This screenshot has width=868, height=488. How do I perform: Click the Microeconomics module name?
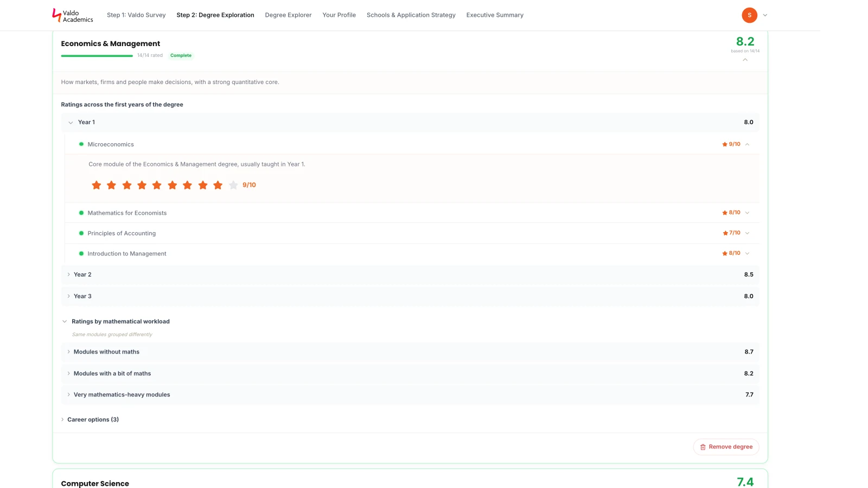tap(111, 144)
